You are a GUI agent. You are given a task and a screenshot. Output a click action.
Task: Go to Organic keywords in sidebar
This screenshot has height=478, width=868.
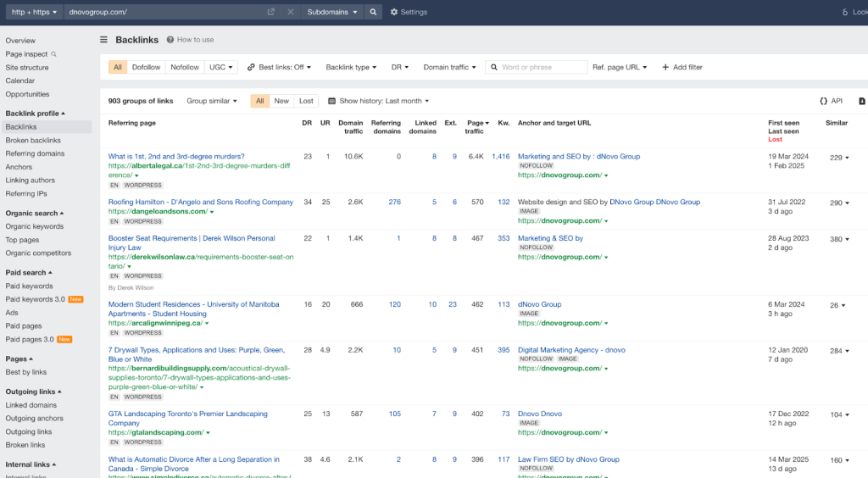tap(35, 226)
